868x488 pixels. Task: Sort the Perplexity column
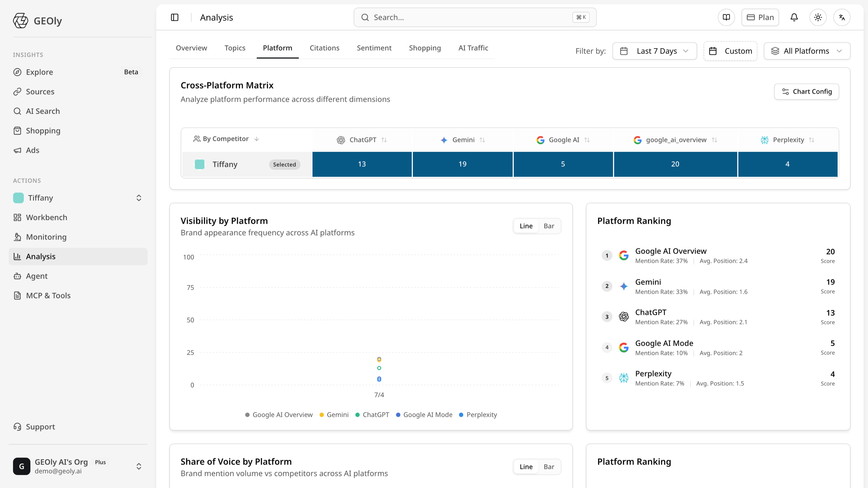tap(811, 140)
